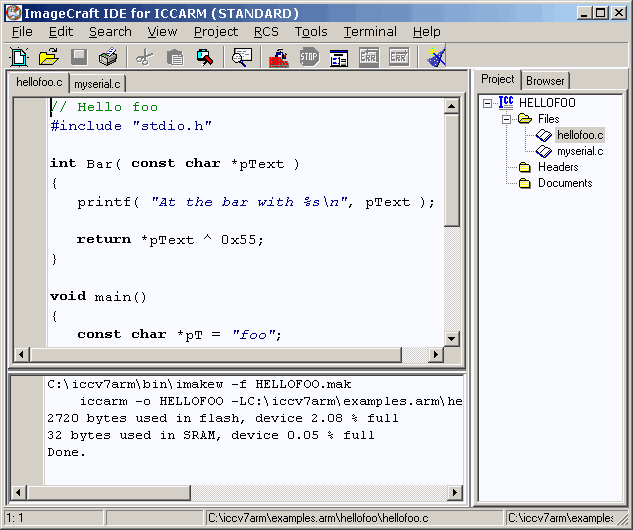Open the Help menu

(427, 31)
